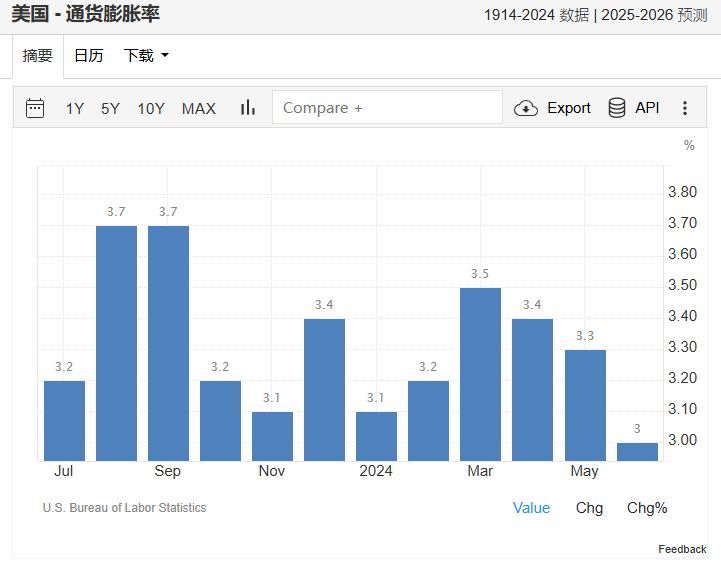721x570 pixels.
Task: Click the Export text label
Action: click(569, 108)
